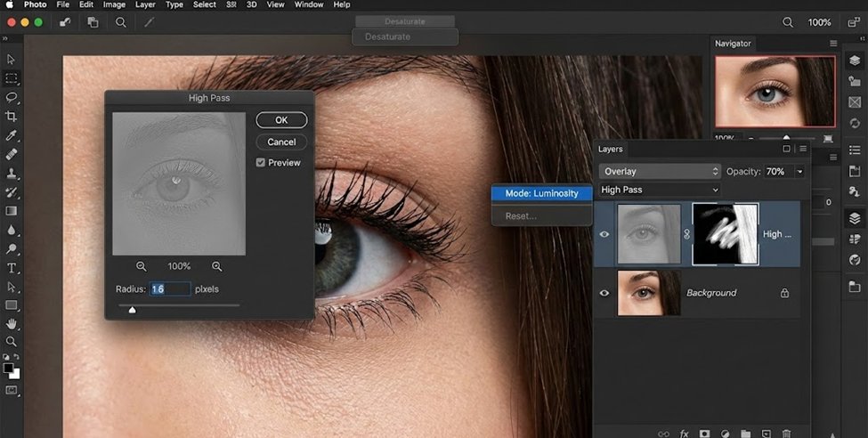The image size is (868, 438).
Task: Delete layer with the trash icon
Action: 787,434
